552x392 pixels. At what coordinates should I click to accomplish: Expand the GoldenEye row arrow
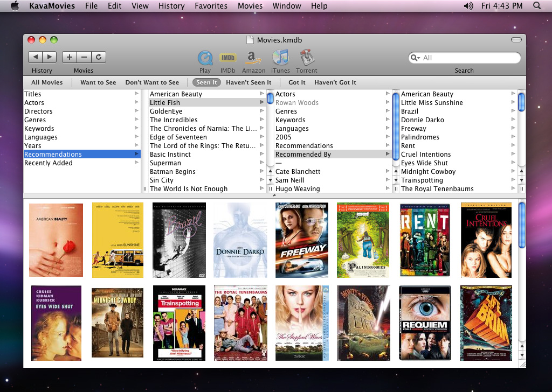coord(262,111)
